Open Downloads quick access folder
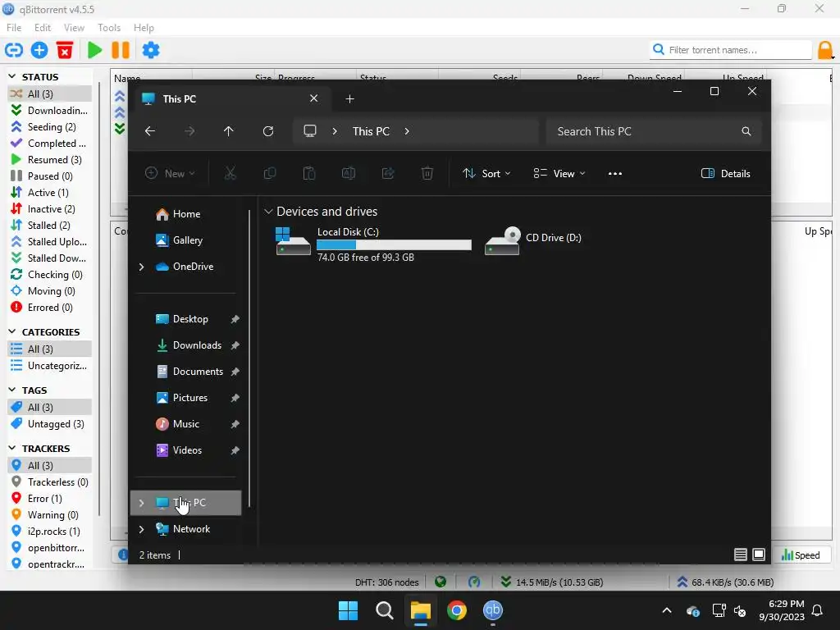The image size is (840, 630). [186, 345]
